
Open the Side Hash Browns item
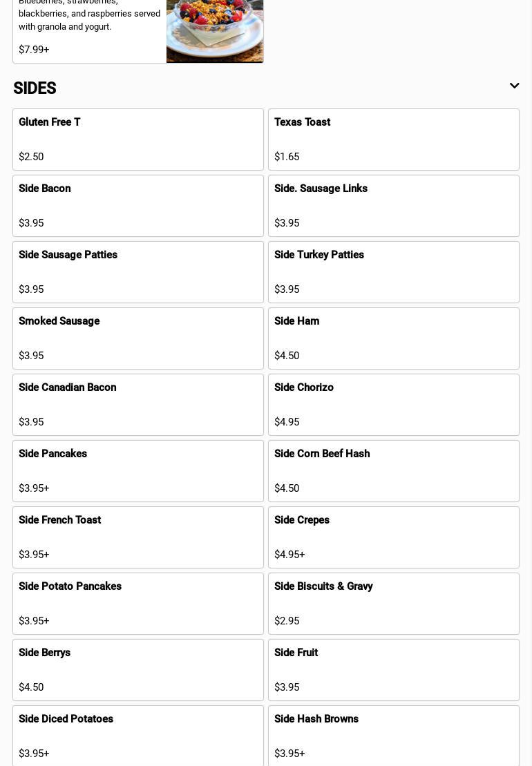click(x=394, y=736)
